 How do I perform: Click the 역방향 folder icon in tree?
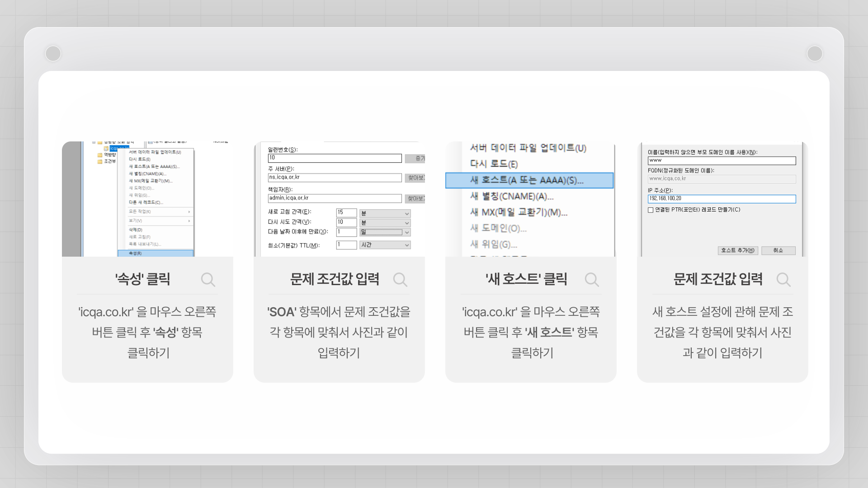pos(100,155)
